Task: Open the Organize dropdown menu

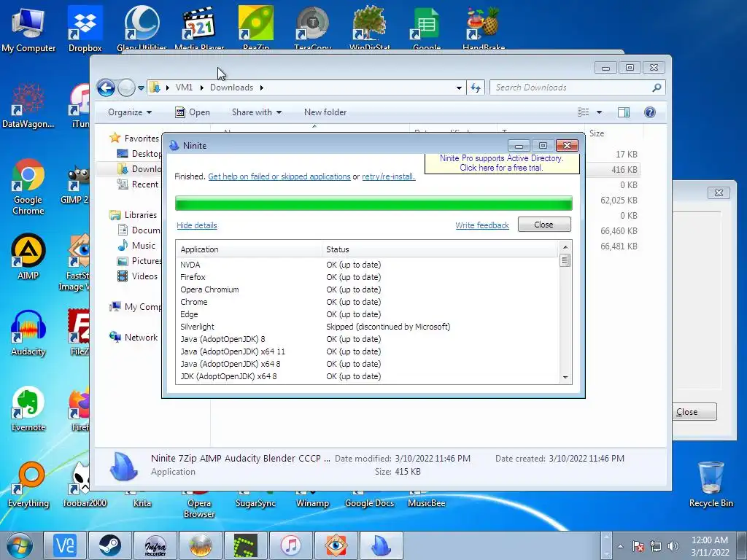Action: [130, 112]
